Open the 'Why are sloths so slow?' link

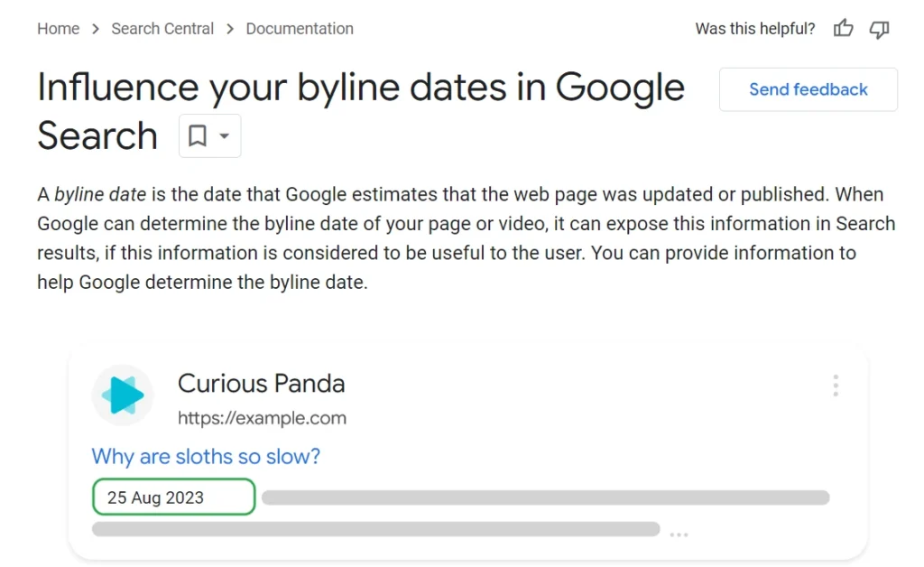(x=206, y=456)
